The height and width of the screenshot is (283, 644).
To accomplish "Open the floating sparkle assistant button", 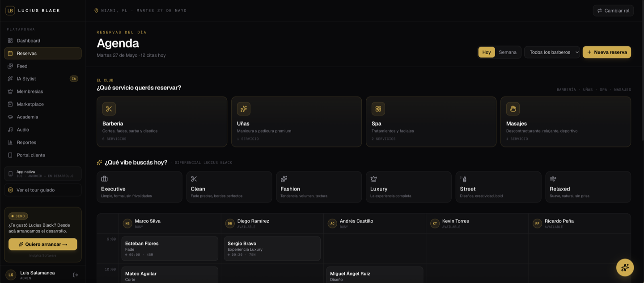I will click(x=625, y=267).
